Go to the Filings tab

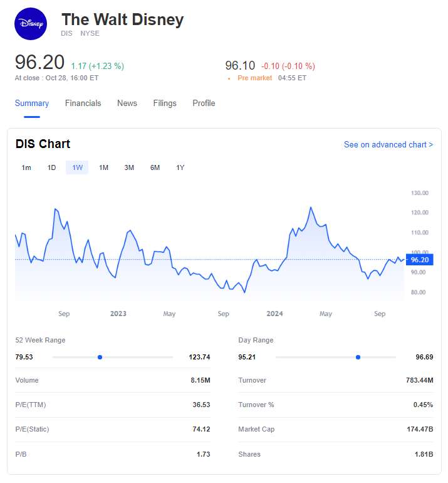165,103
